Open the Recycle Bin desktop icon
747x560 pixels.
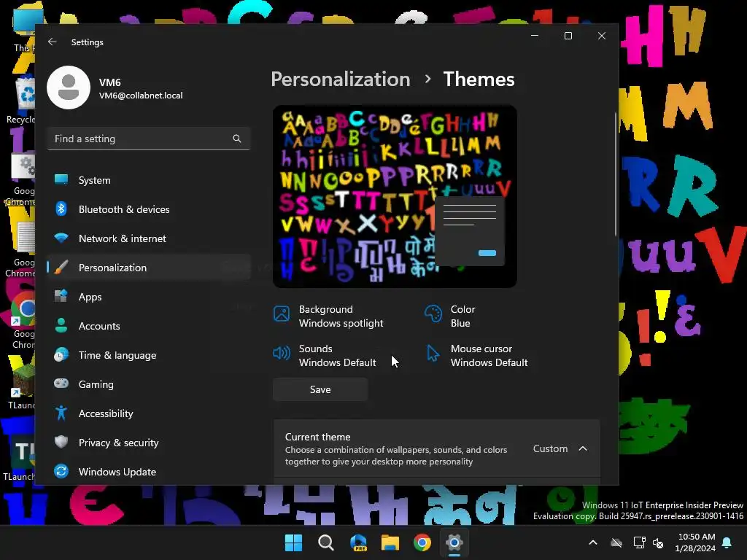[23, 101]
